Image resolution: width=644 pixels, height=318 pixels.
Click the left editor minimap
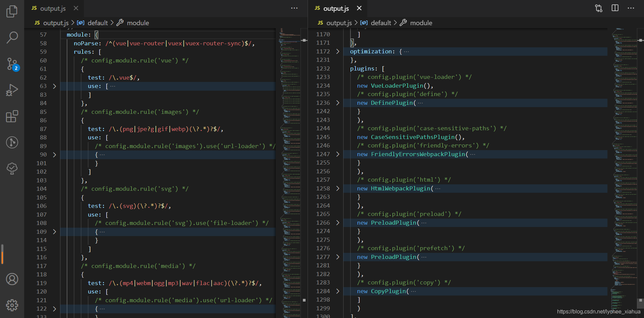click(x=290, y=173)
